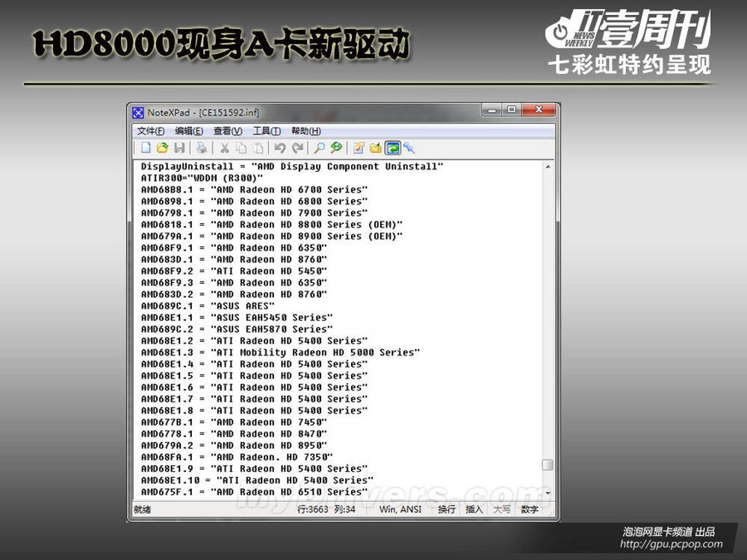
Task: Click the paste clipboard icon
Action: point(258,148)
